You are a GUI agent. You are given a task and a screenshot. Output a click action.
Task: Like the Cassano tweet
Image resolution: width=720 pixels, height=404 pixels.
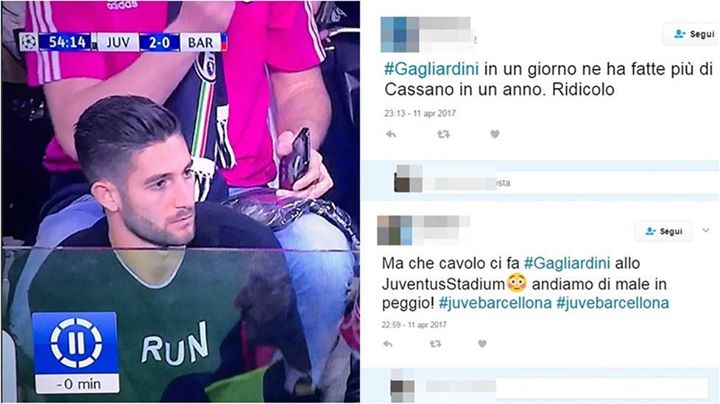495,134
